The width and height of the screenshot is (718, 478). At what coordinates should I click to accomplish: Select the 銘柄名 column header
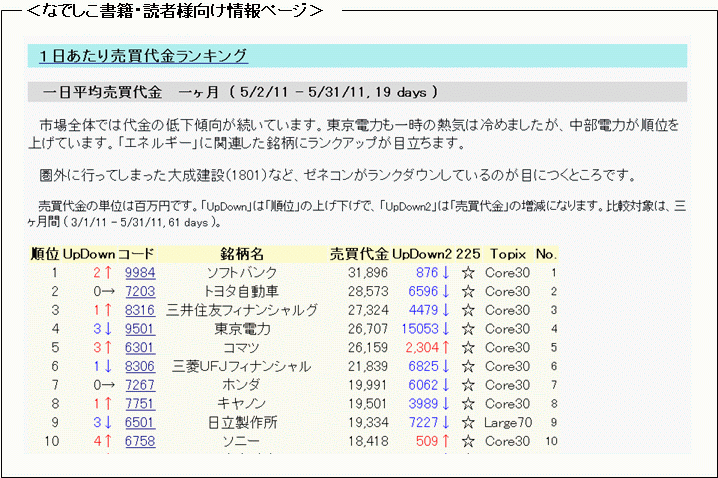(x=242, y=254)
